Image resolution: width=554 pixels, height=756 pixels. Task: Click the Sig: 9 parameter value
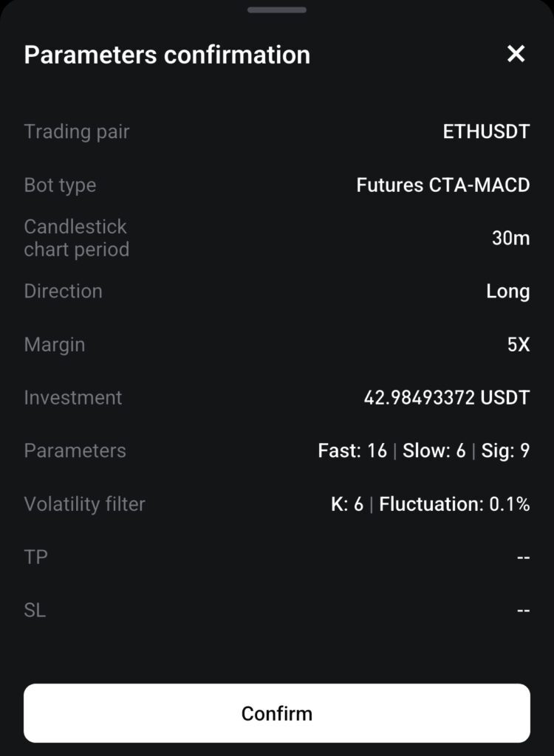coord(505,451)
